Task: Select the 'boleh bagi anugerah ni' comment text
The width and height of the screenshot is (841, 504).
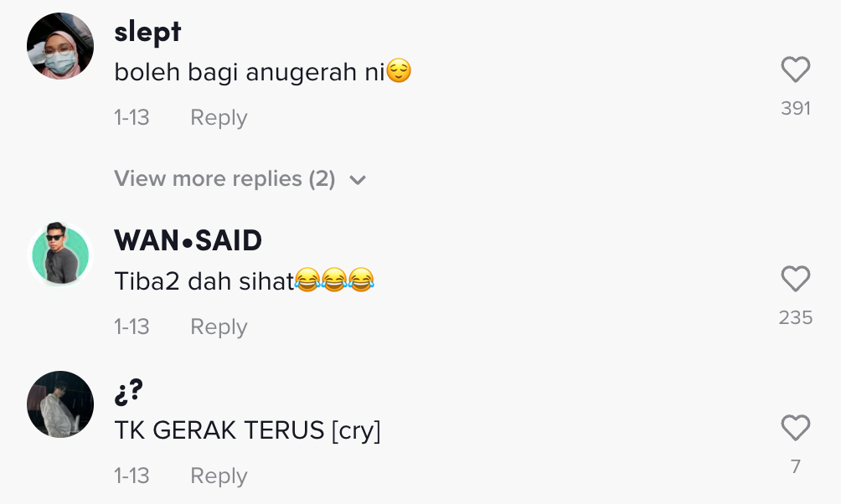Action: tap(263, 72)
